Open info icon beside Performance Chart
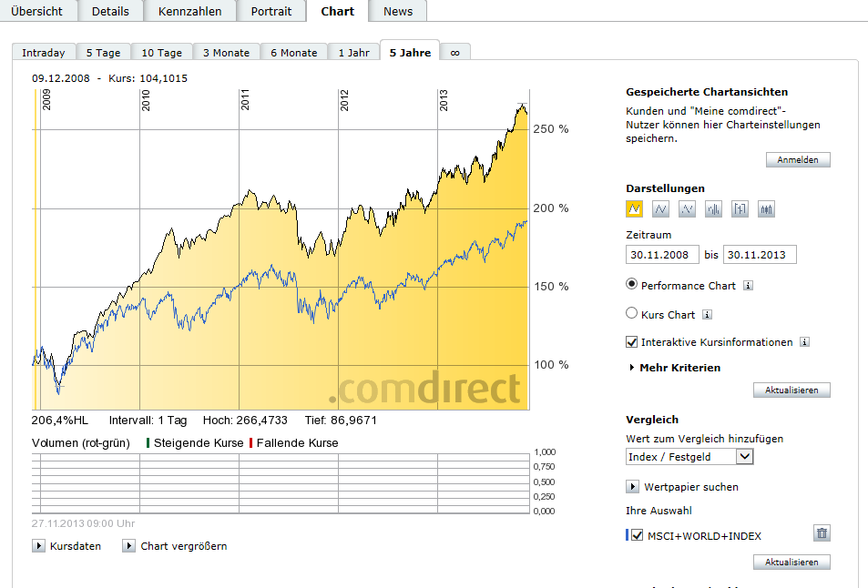 (x=748, y=286)
